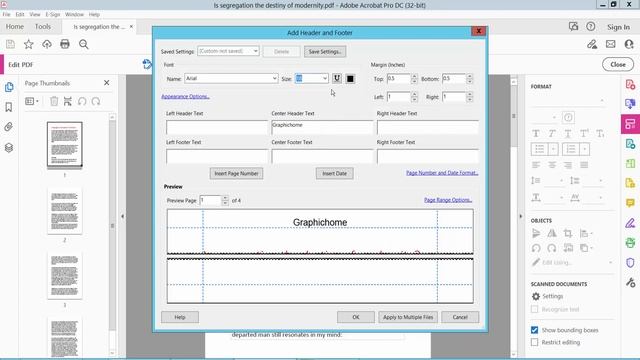Rotate pages clockwise in Page Thumbnails
Viewport: 640px width, 360px height.
coord(96,101)
